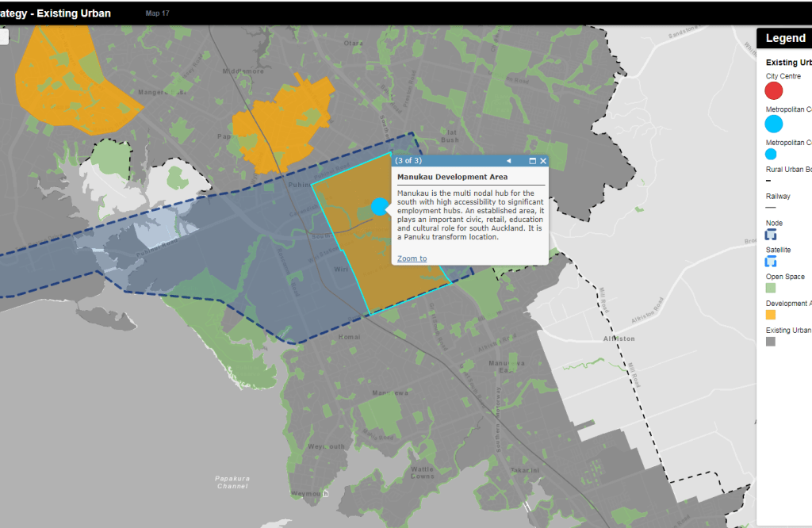Maximize the Manukau popup window
Screen dimensions: 812x528
point(532,161)
